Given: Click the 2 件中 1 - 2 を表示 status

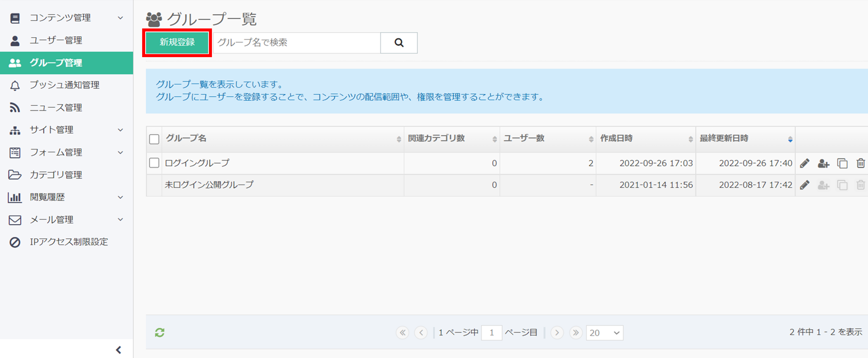Looking at the screenshot, I should (826, 332).
